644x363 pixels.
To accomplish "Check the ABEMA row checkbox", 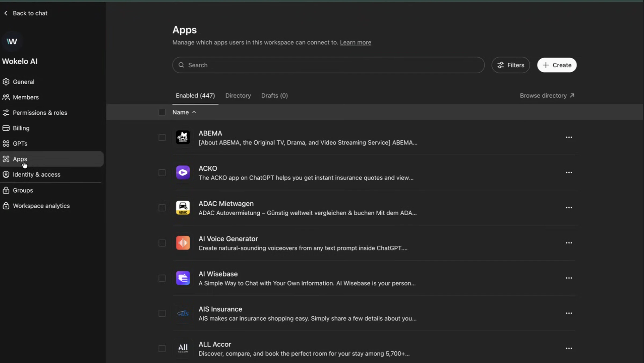I will tap(162, 137).
